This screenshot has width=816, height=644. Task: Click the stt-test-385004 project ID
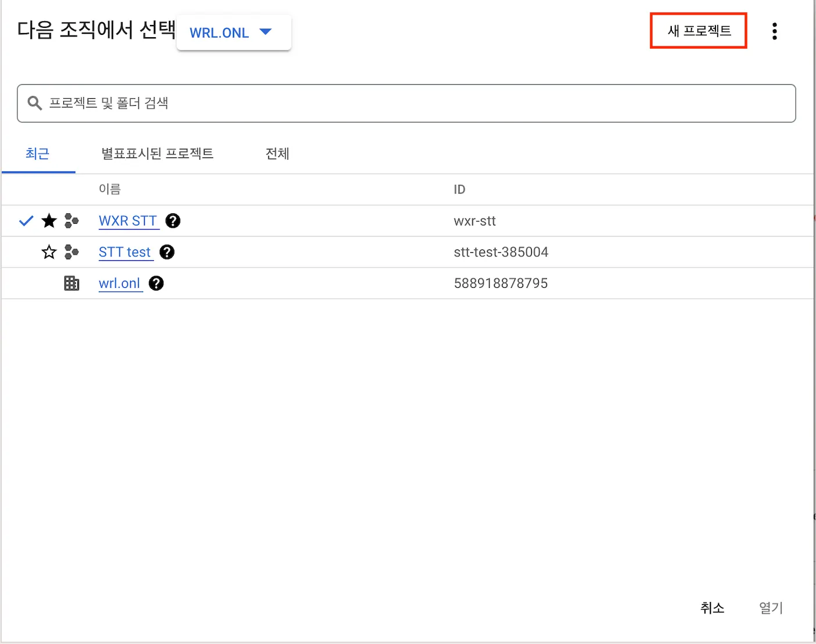tap(501, 252)
